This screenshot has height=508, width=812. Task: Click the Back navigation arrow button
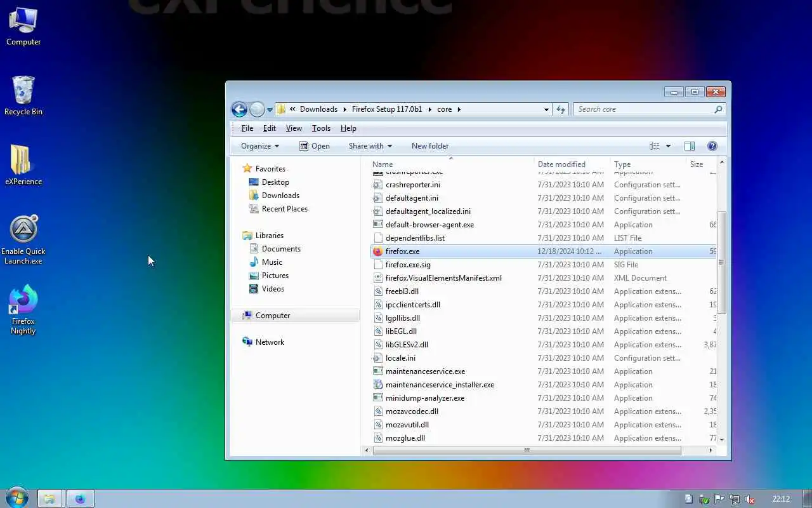click(239, 109)
